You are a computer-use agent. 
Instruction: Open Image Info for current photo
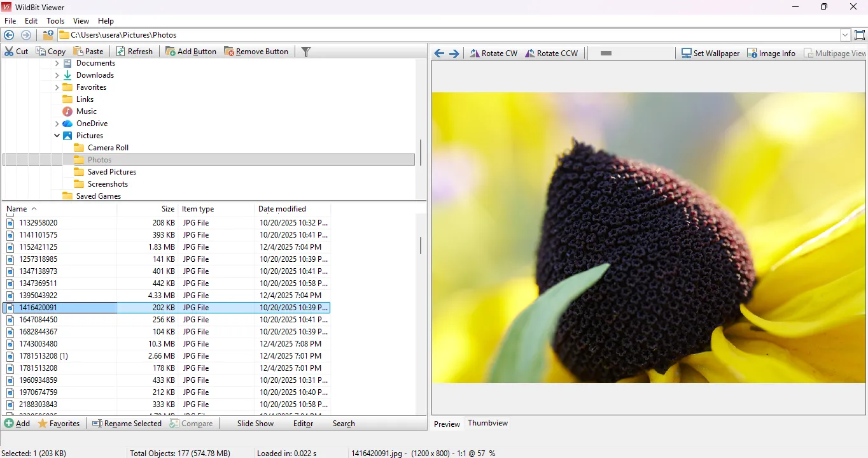pyautogui.click(x=771, y=53)
